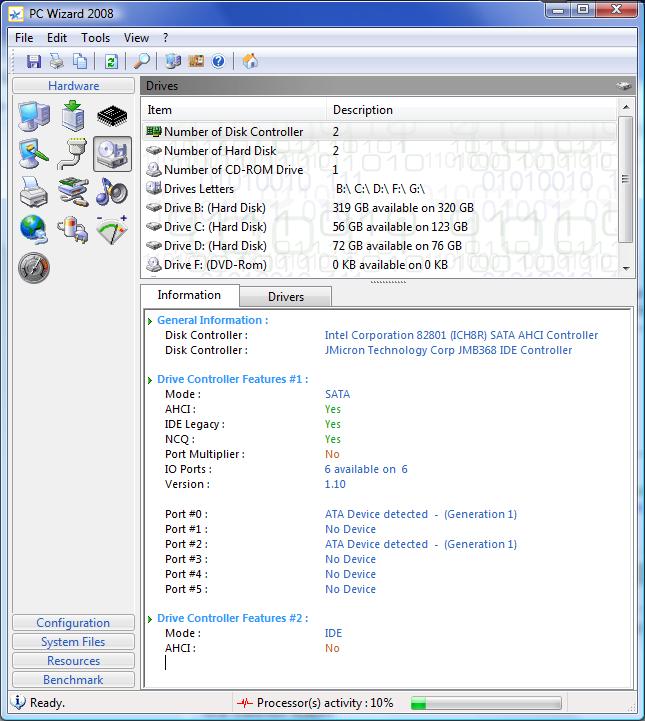Open the Voltage gauge meter icon
Viewport: 645px width, 721px height.
click(x=112, y=229)
